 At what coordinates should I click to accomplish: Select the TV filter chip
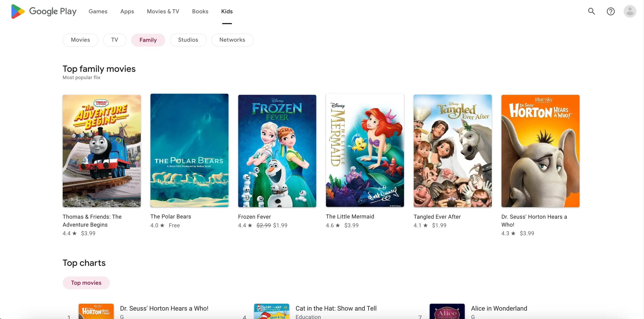click(115, 40)
